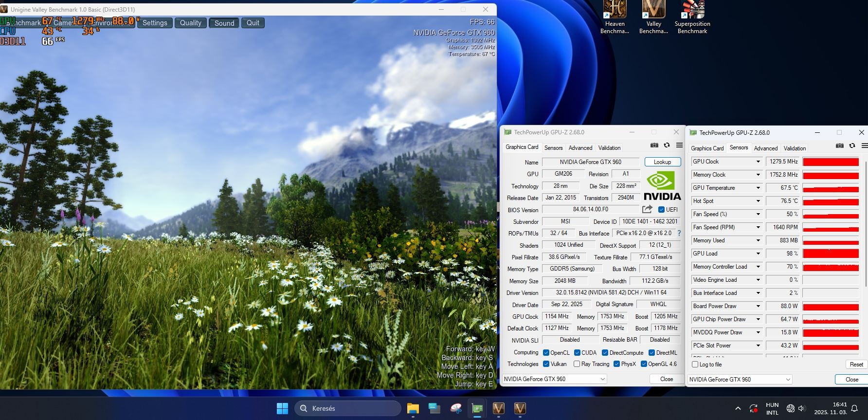This screenshot has height=420, width=868.
Task: Click Quality in Valley Benchmark
Action: click(190, 23)
